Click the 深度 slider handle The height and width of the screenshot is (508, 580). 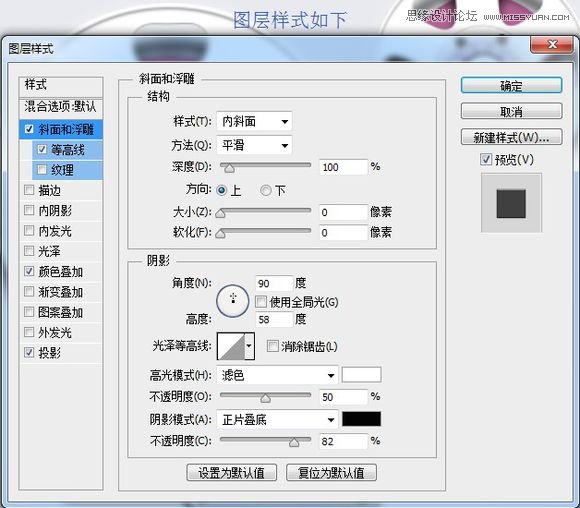click(x=229, y=168)
